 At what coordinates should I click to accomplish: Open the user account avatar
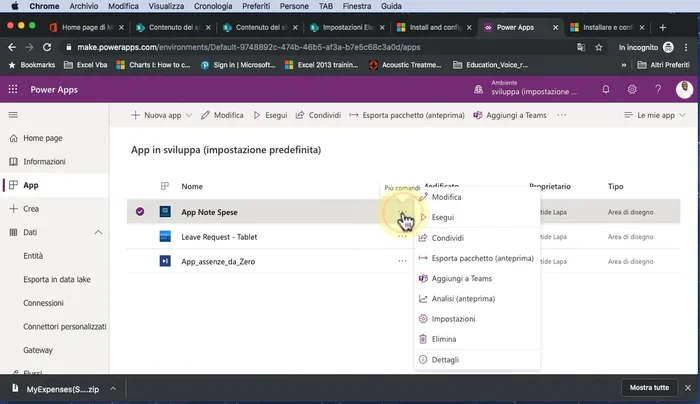[684, 89]
